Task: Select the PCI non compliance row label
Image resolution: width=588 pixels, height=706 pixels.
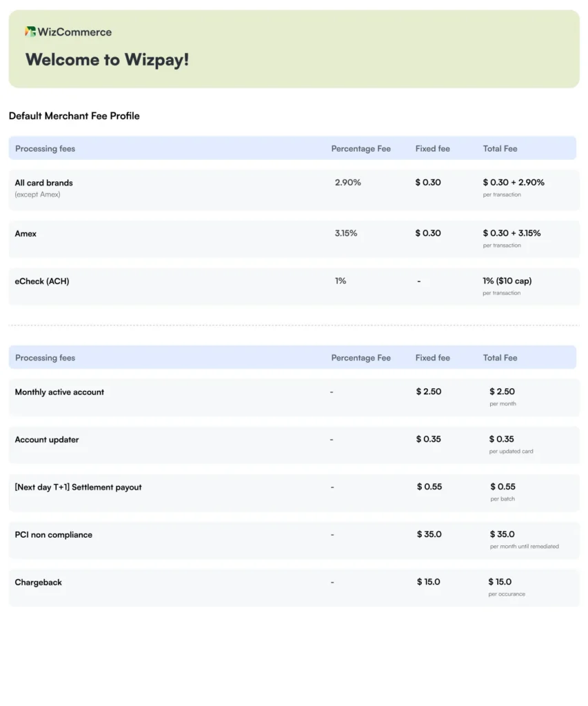Action: [x=53, y=534]
